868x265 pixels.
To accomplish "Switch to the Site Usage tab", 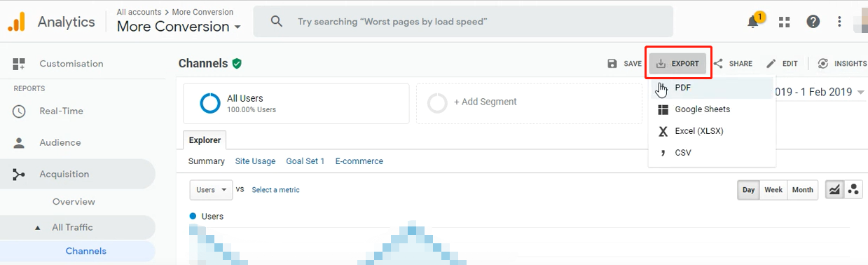I will pos(255,161).
